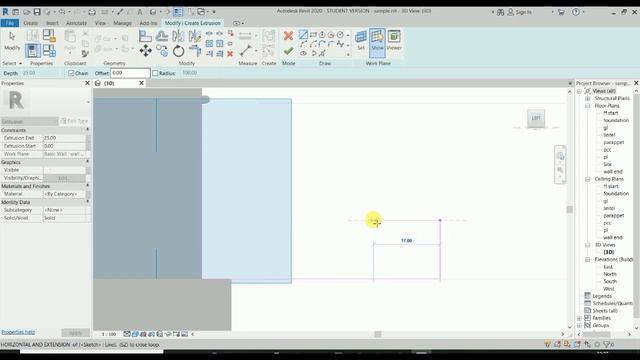The image size is (640, 360).
Task: Collapse the Identity Data section
Action: coord(87,202)
